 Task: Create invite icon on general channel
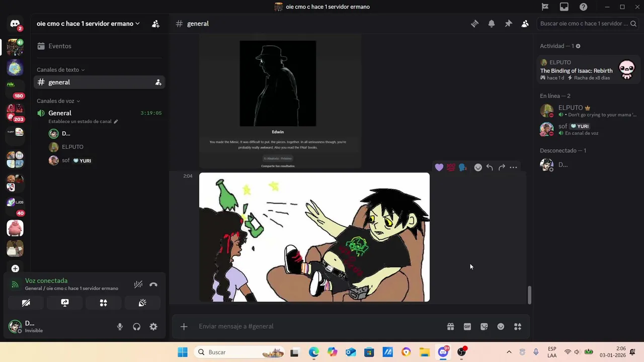tap(158, 82)
